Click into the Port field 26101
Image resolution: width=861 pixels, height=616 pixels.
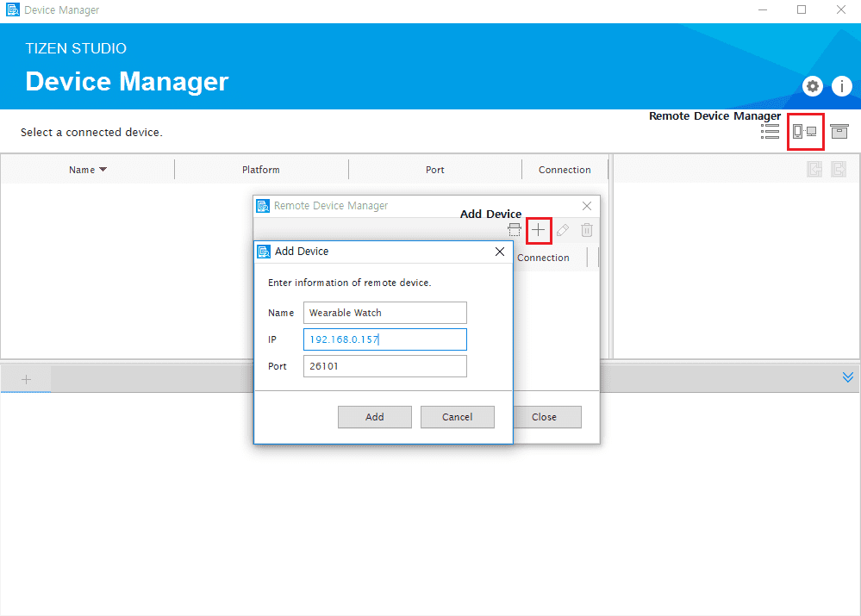tap(384, 366)
